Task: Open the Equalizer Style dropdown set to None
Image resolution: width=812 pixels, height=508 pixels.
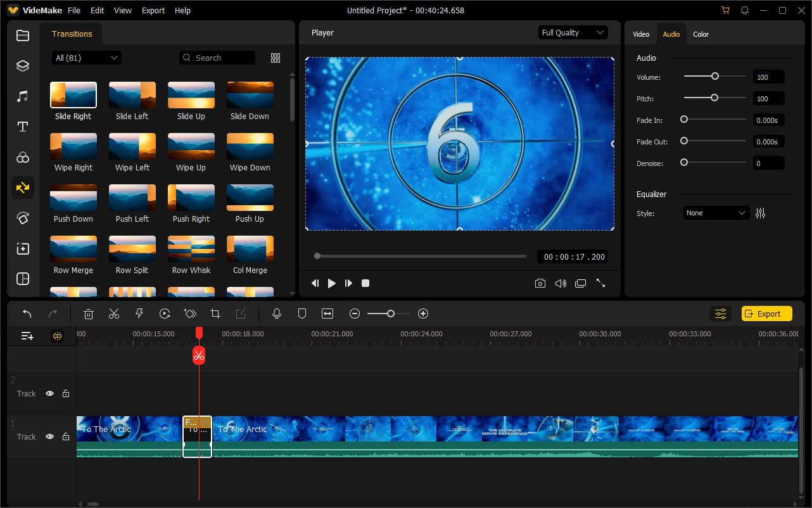Action: pos(716,213)
